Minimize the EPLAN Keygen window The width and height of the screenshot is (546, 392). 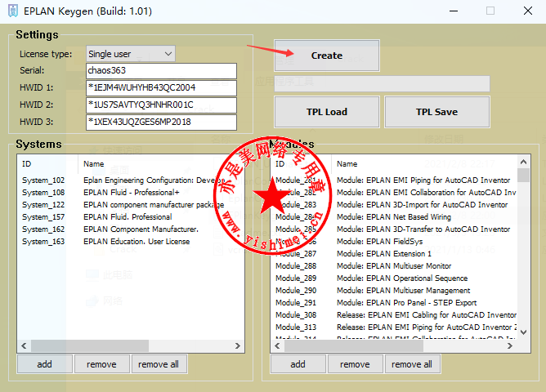(454, 11)
